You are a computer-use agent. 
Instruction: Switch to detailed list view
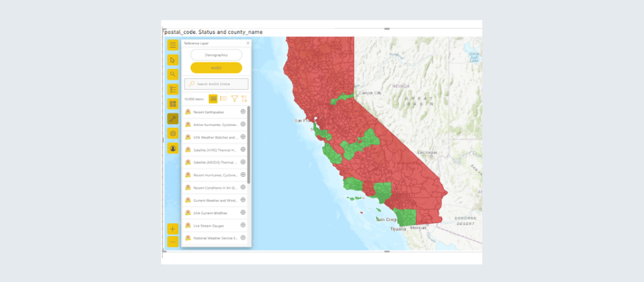tap(223, 98)
